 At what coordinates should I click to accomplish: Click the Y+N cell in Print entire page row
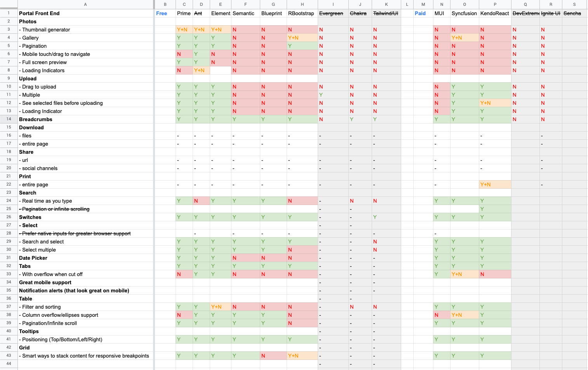495,184
